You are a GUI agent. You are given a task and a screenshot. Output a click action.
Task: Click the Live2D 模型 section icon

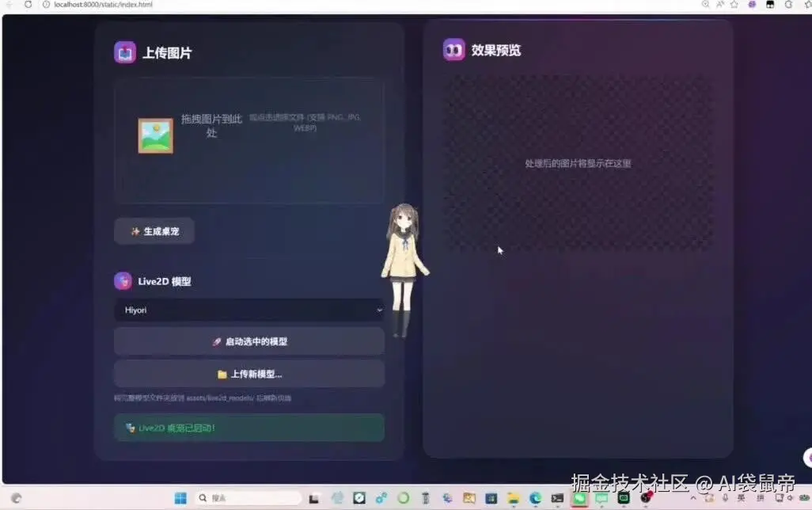pyautogui.click(x=123, y=281)
